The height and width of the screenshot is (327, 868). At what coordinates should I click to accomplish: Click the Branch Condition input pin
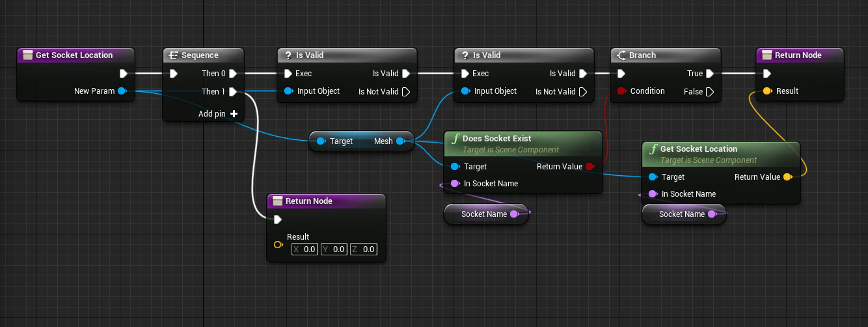pos(621,91)
